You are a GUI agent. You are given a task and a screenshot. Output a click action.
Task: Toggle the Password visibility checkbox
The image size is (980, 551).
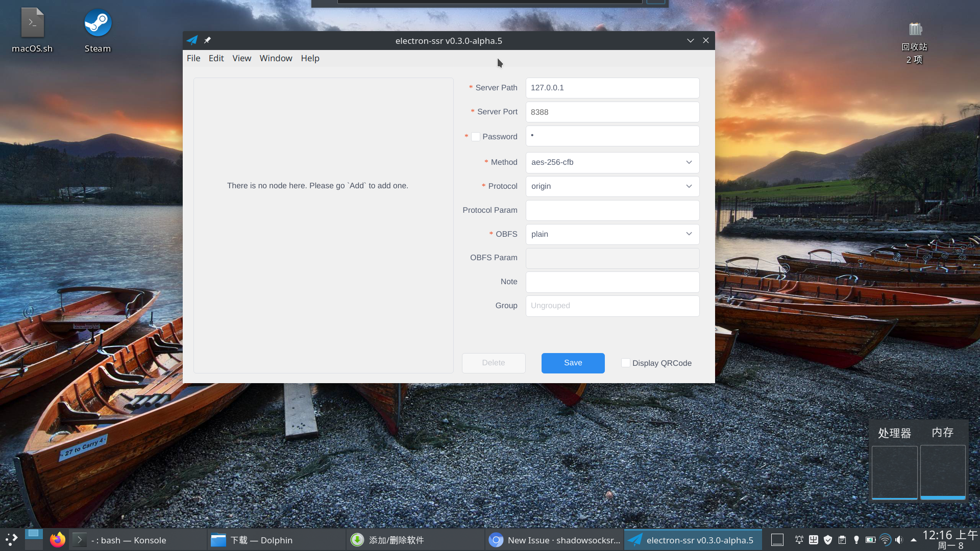point(475,137)
